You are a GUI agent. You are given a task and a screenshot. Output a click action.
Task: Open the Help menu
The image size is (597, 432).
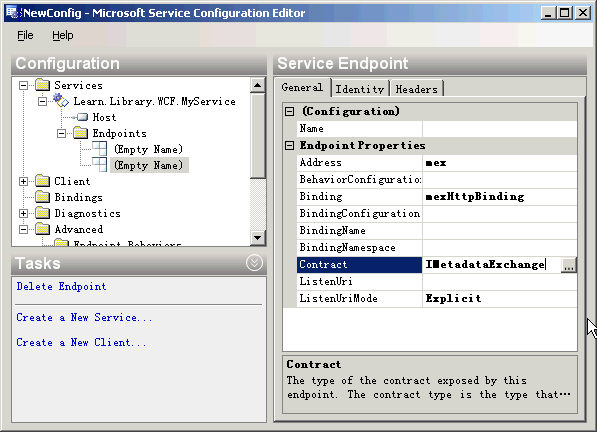(x=63, y=35)
